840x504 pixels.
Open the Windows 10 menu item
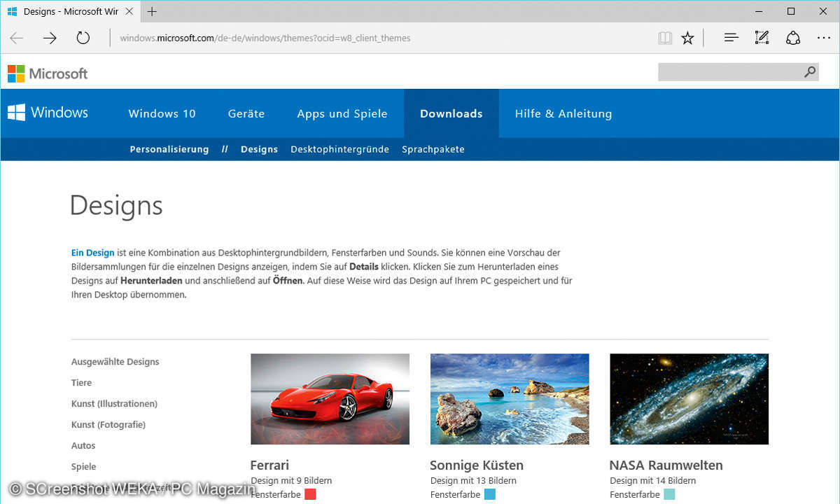[162, 113]
